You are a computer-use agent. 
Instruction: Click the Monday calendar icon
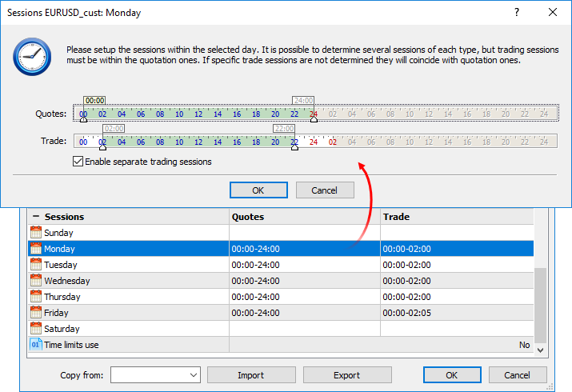point(36,248)
